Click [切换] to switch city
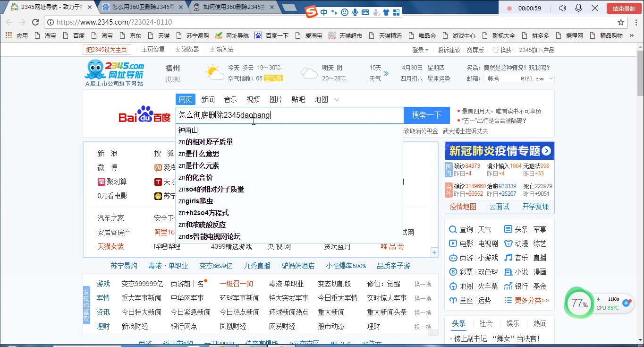This screenshot has height=347, width=644. point(172,79)
